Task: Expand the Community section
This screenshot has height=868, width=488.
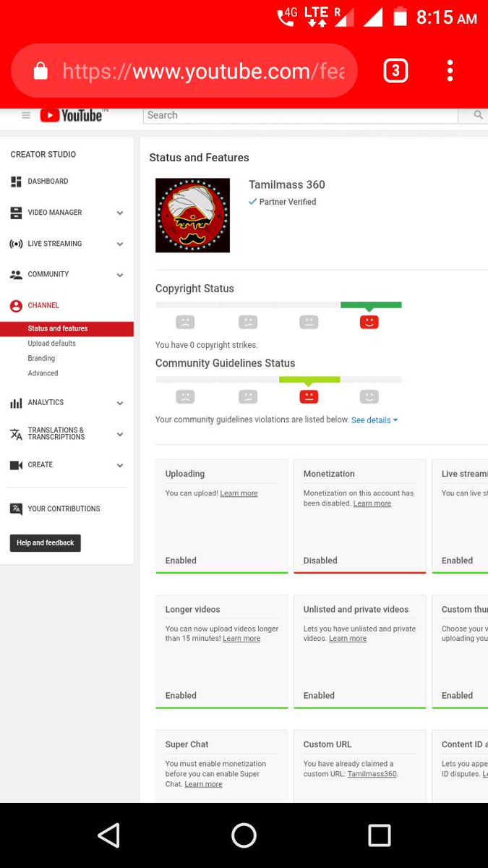Action: 120,276
